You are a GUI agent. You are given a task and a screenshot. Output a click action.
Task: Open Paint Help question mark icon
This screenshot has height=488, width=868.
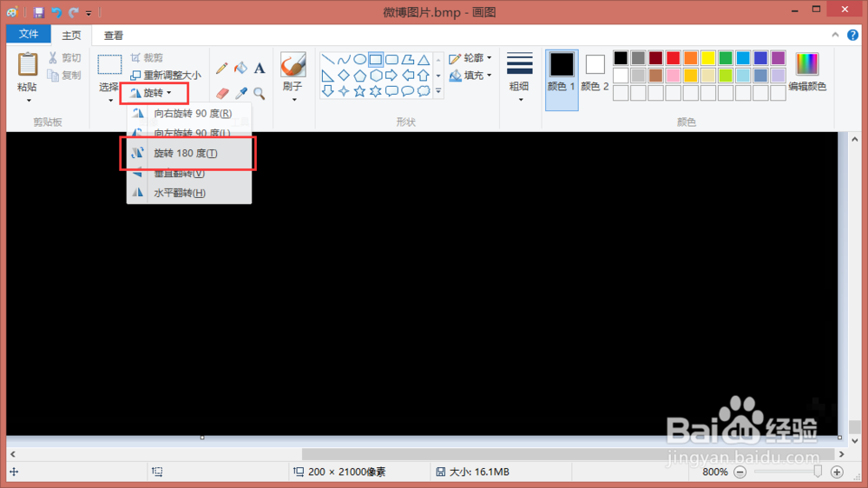(x=852, y=35)
